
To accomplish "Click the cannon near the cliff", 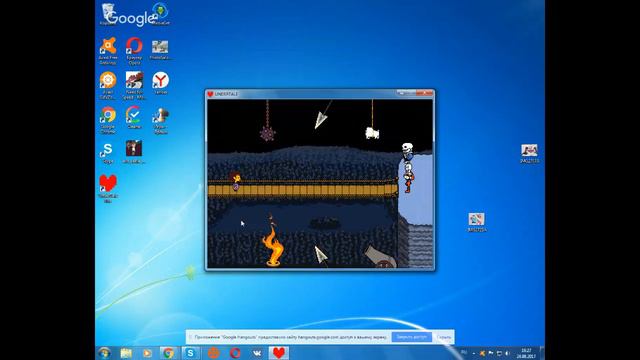I will [x=380, y=257].
